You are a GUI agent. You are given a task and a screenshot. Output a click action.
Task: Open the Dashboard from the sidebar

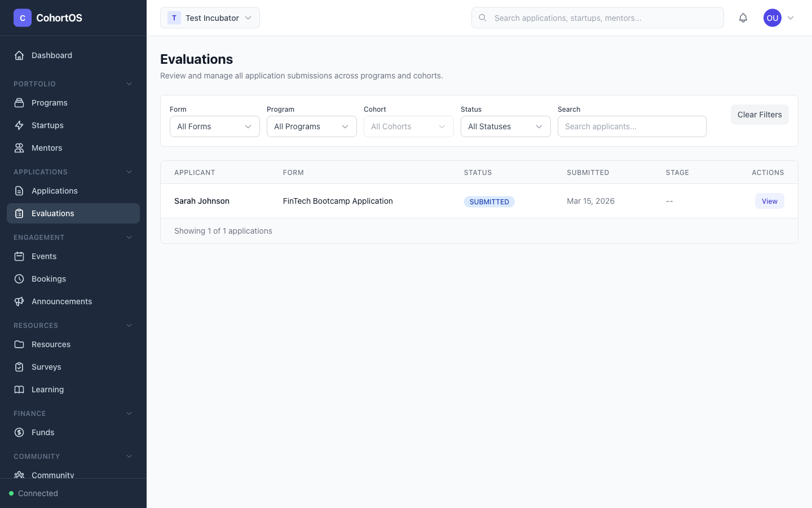point(51,55)
